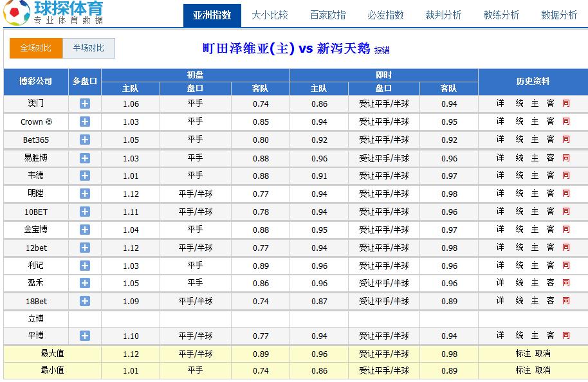Screen dimensions: 588x382
Task: Click plus icon in 18Bet row
Action: [85, 301]
